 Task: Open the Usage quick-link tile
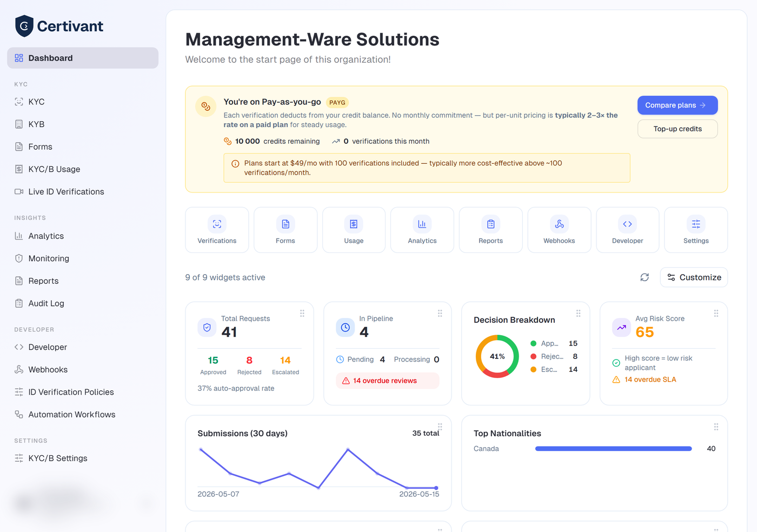[354, 230]
